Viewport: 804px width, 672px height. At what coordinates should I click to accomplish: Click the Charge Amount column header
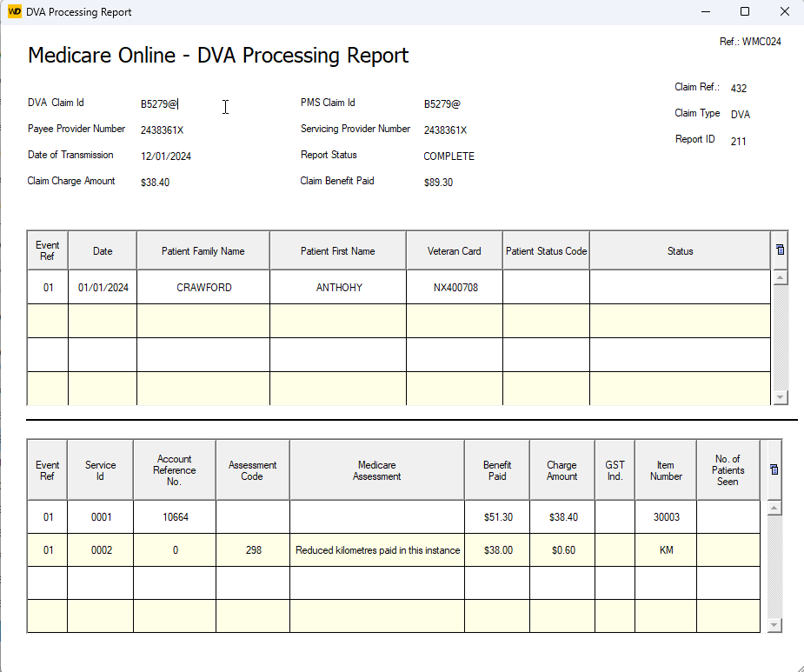click(x=562, y=470)
